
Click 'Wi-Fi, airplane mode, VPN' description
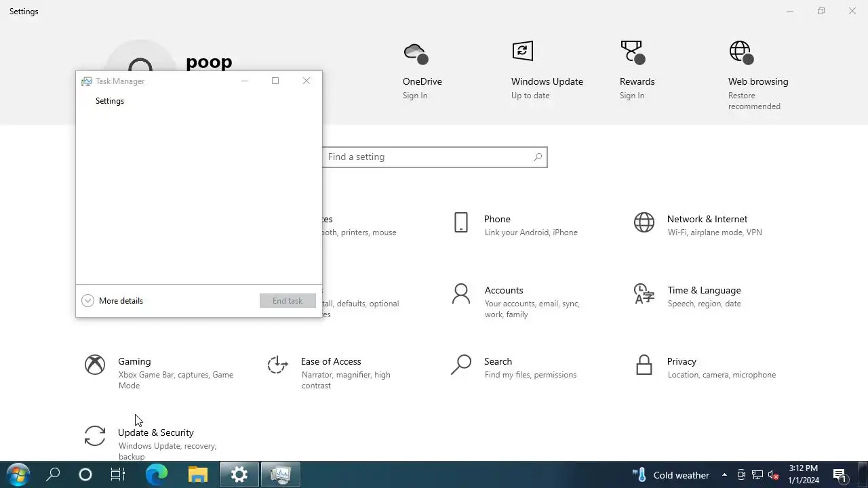715,232
